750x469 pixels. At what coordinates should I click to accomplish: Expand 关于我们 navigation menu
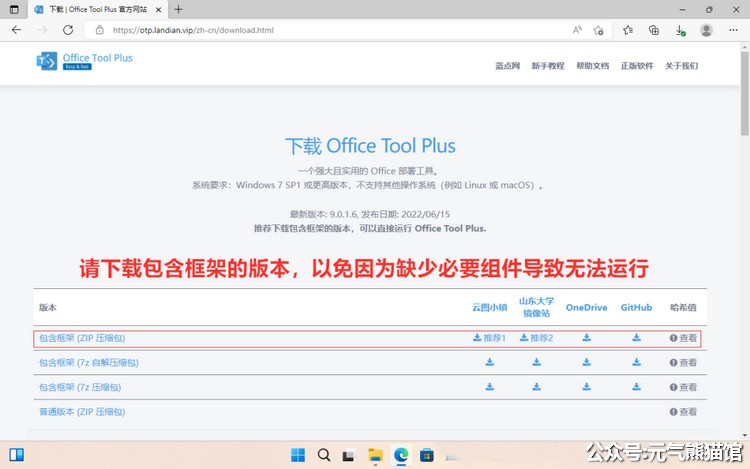681,66
